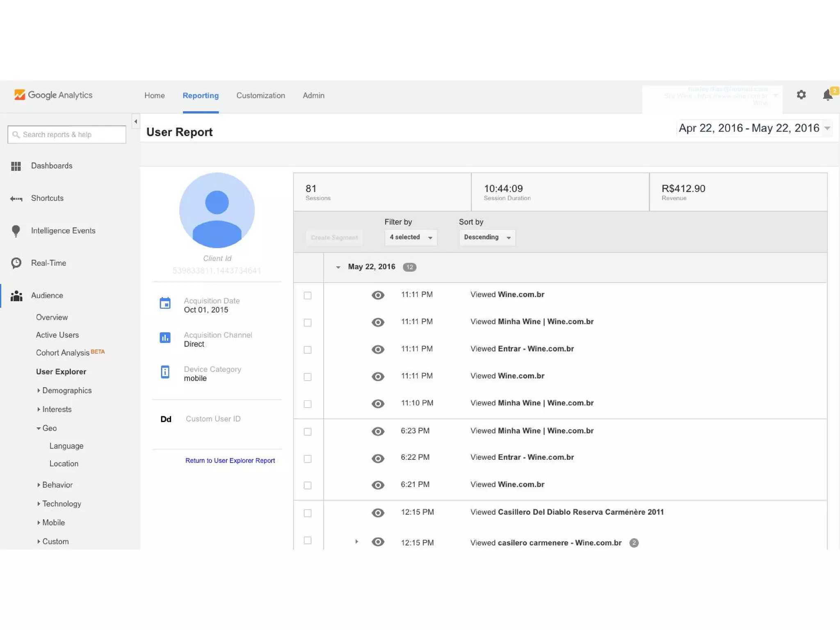
Task: Check the 6:22 PM Entrar row checkbox
Action: coord(307,459)
